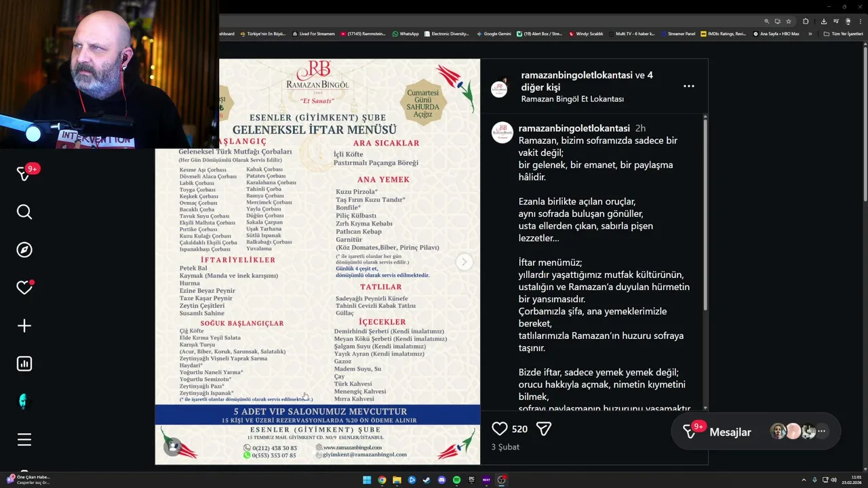This screenshot has width=868, height=488.
Task: Open the 'Tüm Yer İşaretleri' bookmarks folder
Action: tap(843, 34)
